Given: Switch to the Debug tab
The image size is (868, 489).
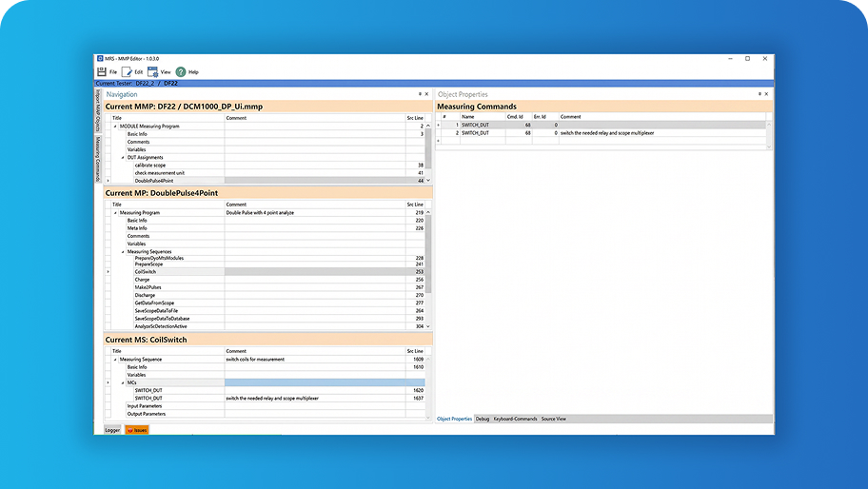Looking at the screenshot, I should (483, 419).
